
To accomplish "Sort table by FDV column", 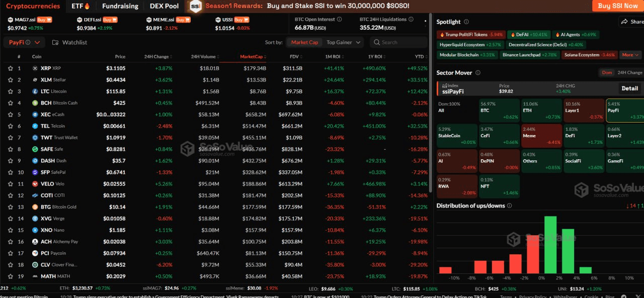I will tap(296, 57).
